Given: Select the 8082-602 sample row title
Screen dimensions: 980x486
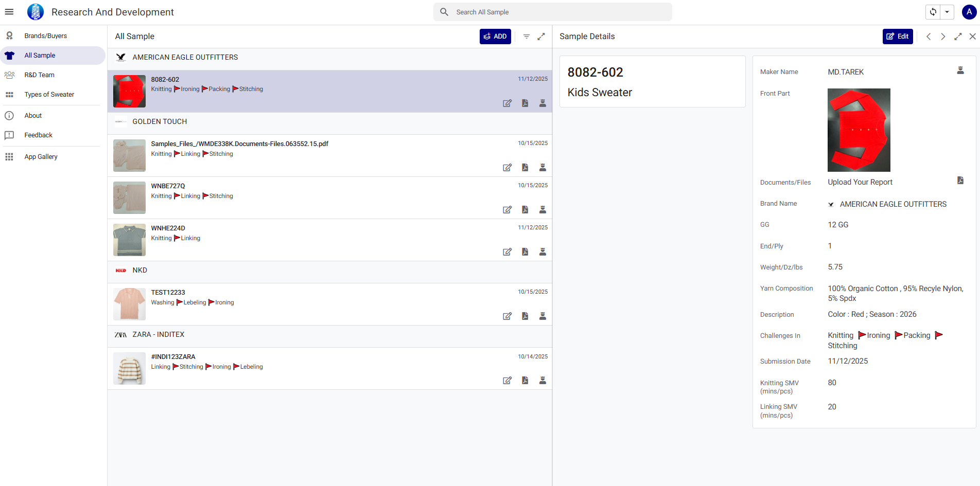Looking at the screenshot, I should 165,79.
